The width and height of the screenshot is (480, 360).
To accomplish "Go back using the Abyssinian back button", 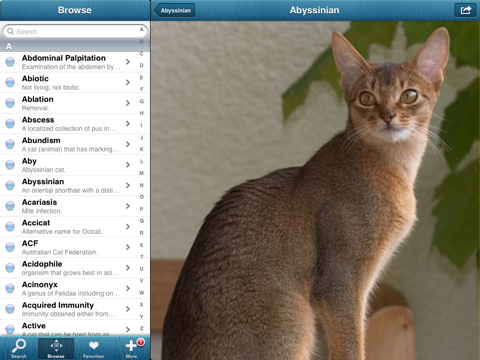I will coord(175,10).
